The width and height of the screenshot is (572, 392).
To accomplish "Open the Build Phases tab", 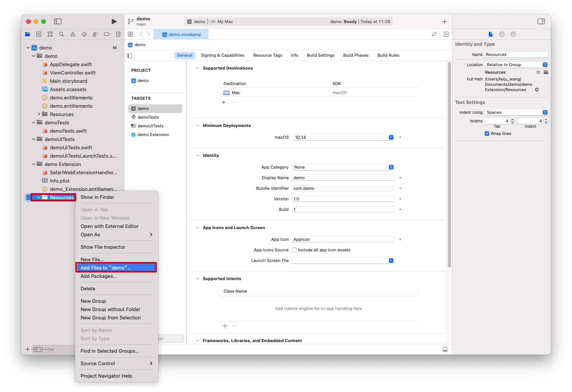I will [356, 55].
